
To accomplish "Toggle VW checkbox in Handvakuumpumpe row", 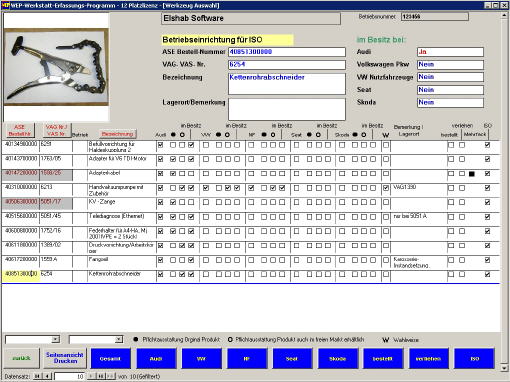I will click(x=206, y=188).
